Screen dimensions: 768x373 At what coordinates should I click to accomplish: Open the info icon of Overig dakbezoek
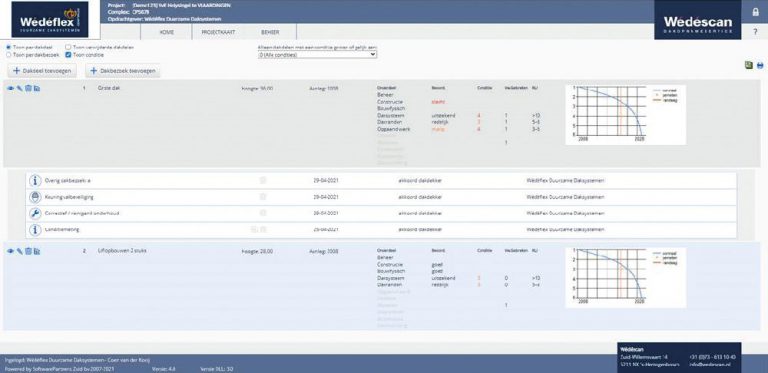point(35,181)
